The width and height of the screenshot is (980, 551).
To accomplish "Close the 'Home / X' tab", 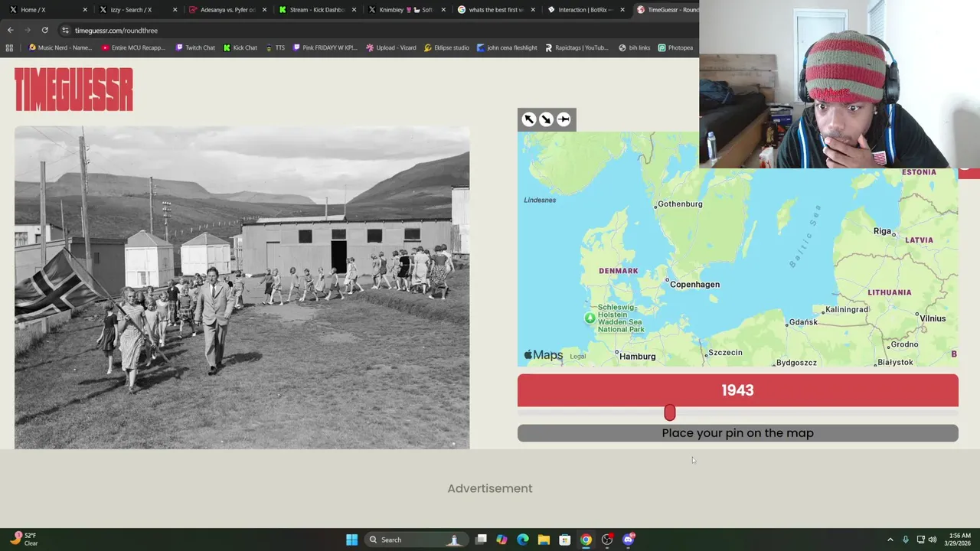I will click(x=85, y=10).
